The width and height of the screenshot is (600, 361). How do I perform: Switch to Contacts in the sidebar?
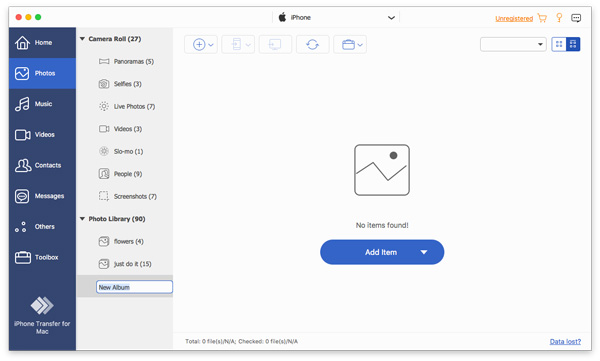click(42, 165)
